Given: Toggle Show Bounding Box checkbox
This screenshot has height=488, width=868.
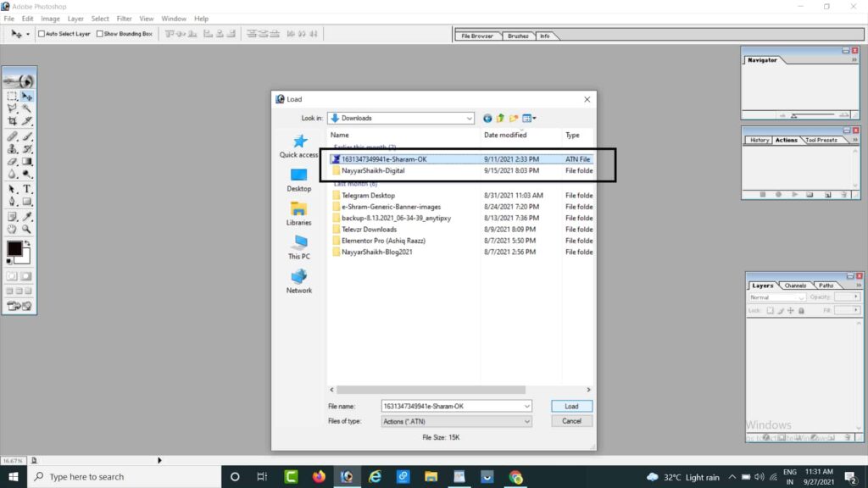Looking at the screenshot, I should (x=99, y=34).
